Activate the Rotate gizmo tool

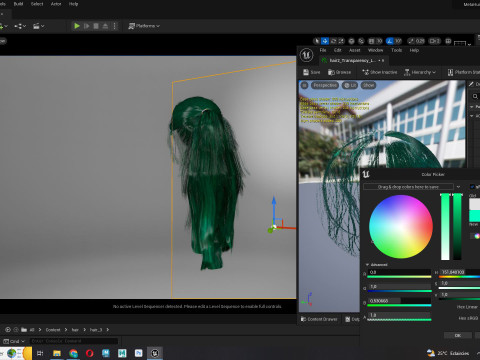tap(333, 41)
